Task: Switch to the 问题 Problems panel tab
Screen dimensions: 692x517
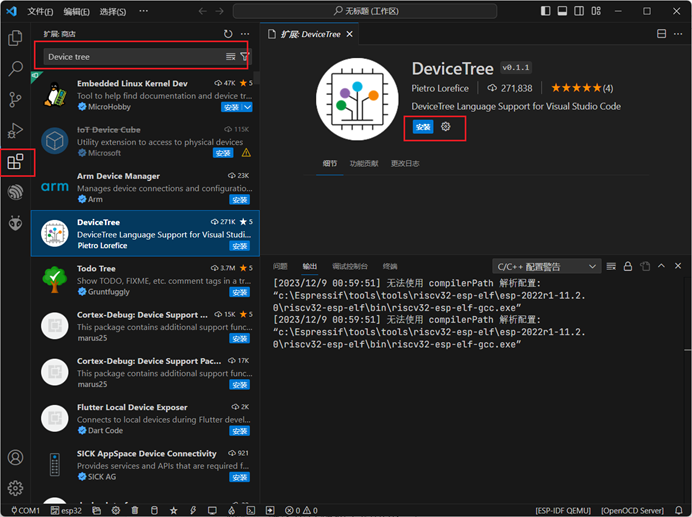Action: coord(280,266)
